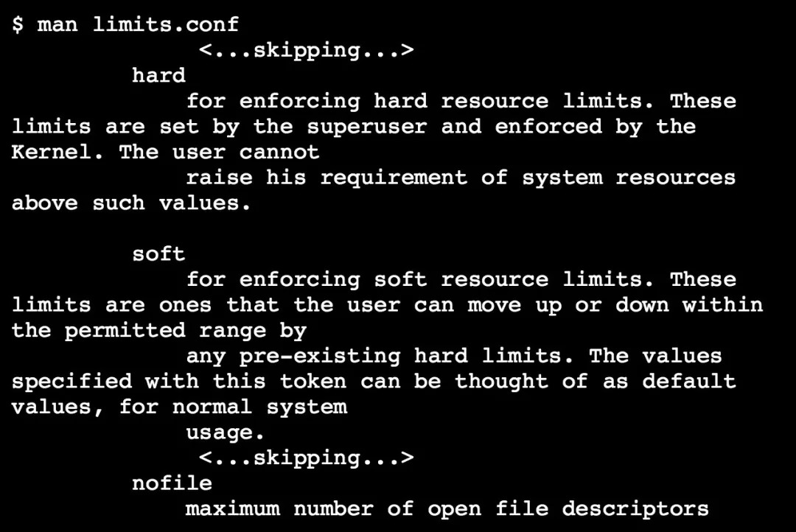Click the word 'permitted' in soft description
This screenshot has height=532, width=796.
pyautogui.click(x=125, y=331)
